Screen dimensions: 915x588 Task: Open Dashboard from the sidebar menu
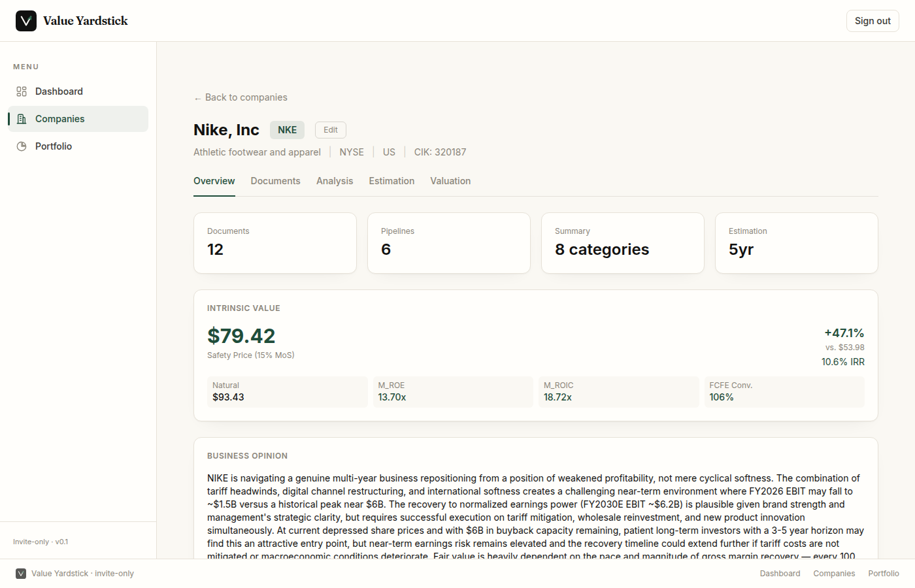pos(78,91)
